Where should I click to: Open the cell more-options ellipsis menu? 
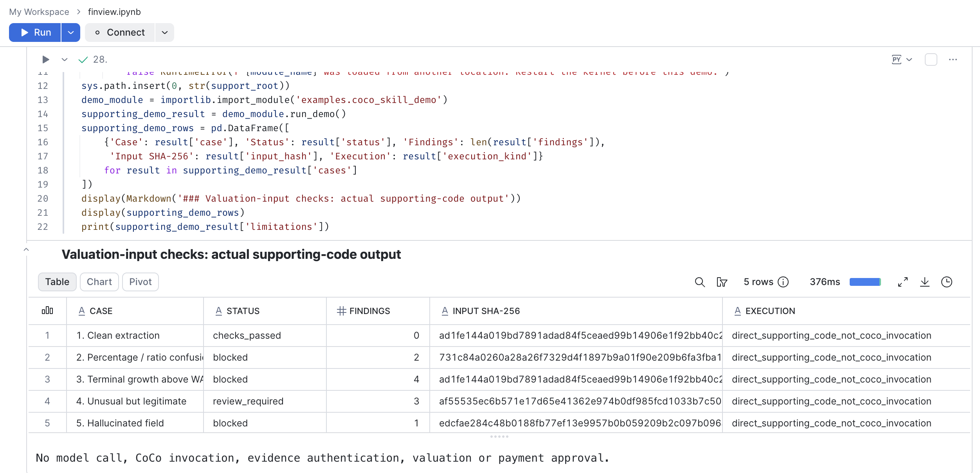pos(953,60)
